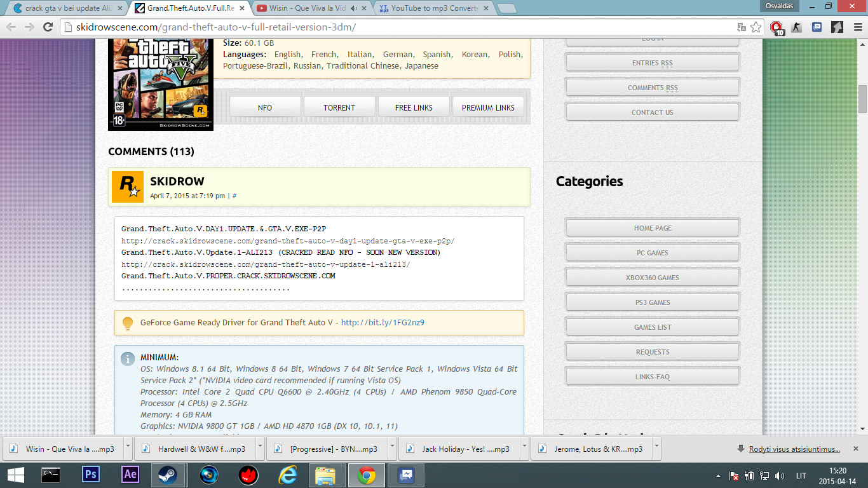Launch Photoshop from the taskbar
The width and height of the screenshot is (868, 488).
coord(91,475)
